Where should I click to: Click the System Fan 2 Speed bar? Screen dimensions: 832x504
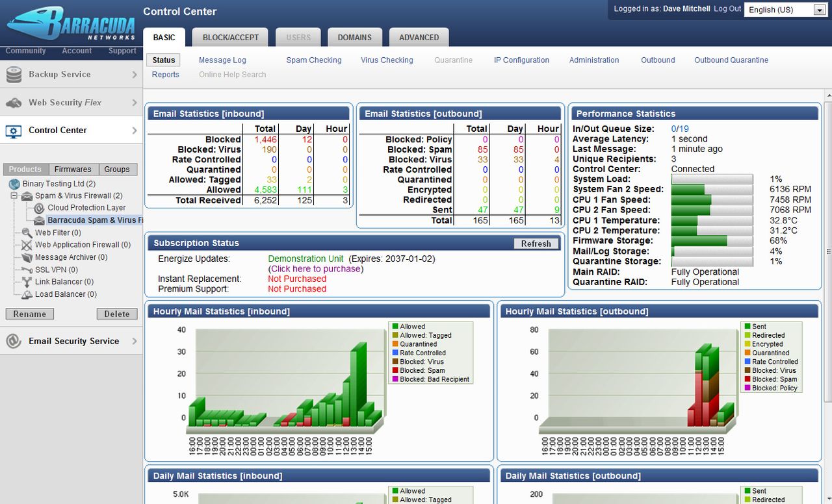[712, 190]
